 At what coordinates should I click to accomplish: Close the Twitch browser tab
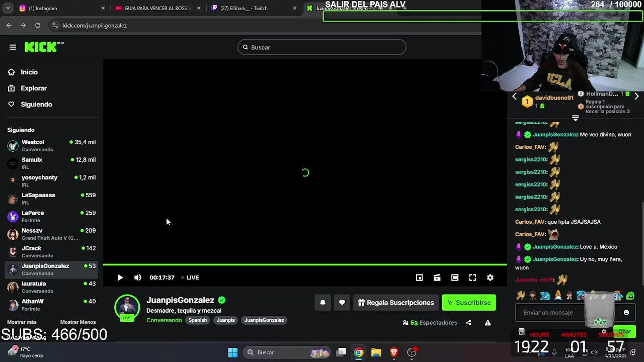[294, 8]
